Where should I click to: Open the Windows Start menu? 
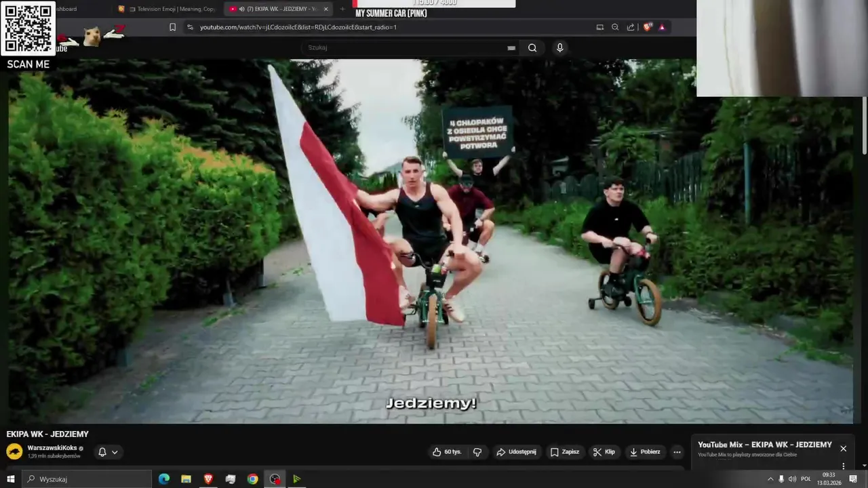(10, 479)
